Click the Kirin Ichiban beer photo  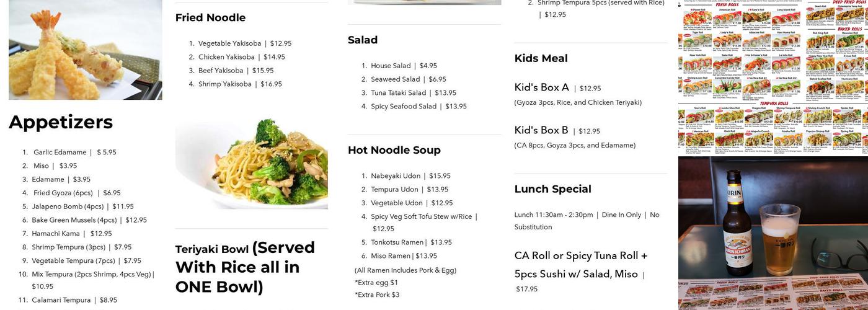773,232
